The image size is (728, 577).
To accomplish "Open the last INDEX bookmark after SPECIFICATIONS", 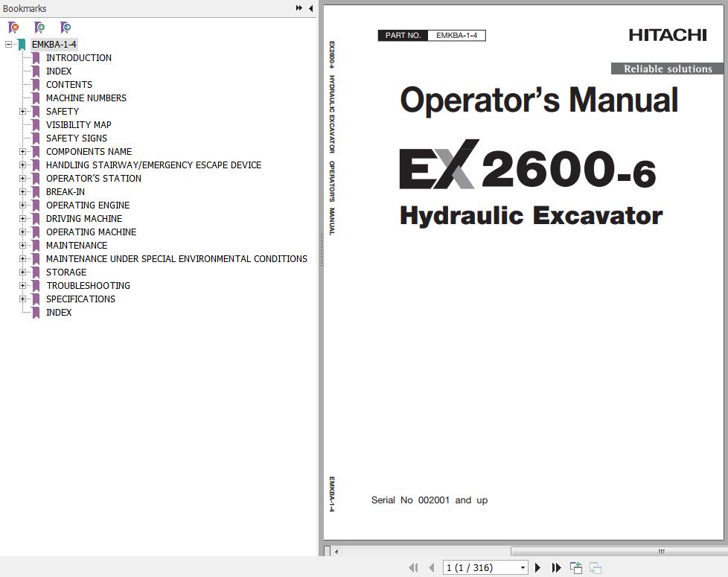I will tap(59, 313).
